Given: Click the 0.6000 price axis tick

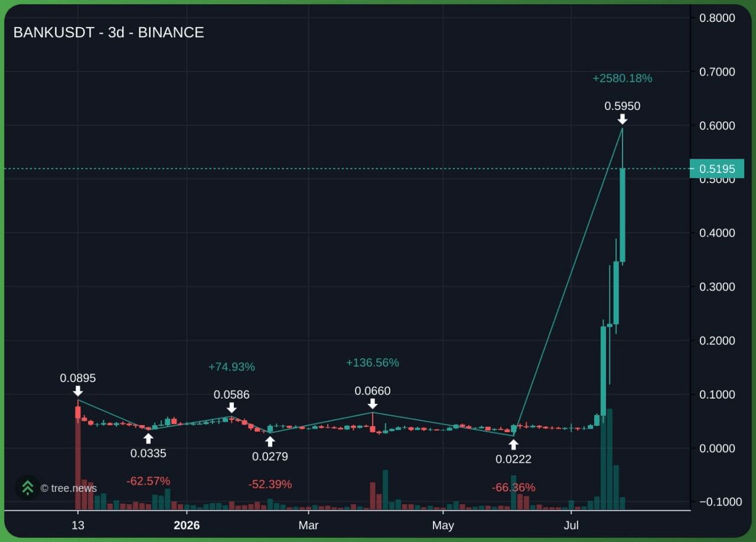Looking at the screenshot, I should [x=717, y=126].
